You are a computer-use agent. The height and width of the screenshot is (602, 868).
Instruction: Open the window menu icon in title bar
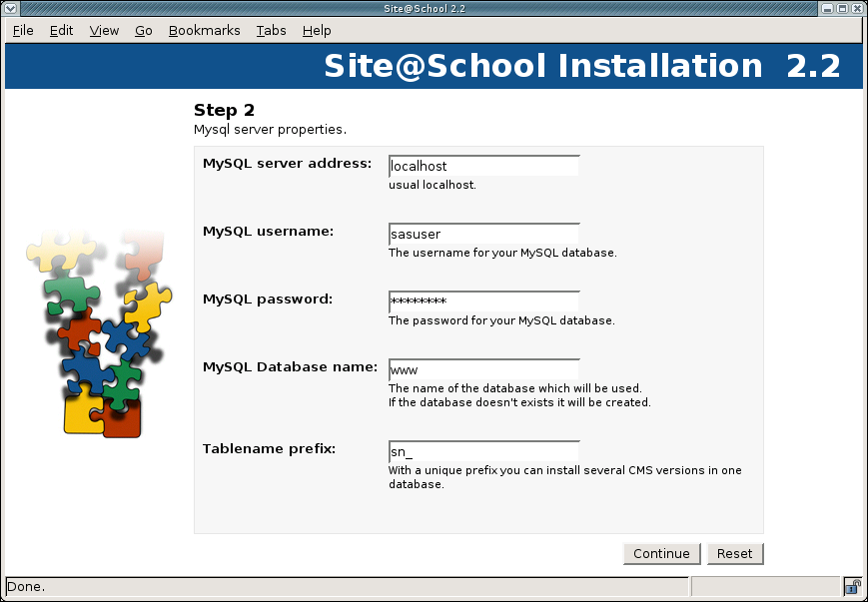point(11,8)
